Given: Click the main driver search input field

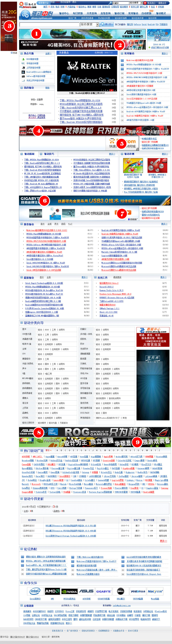Looking at the screenshot, I should point(49,25).
